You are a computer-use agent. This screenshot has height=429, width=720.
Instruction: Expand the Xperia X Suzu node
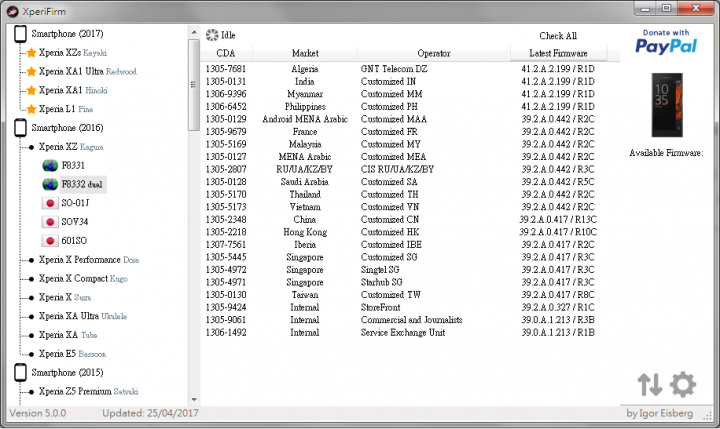[x=31, y=298]
